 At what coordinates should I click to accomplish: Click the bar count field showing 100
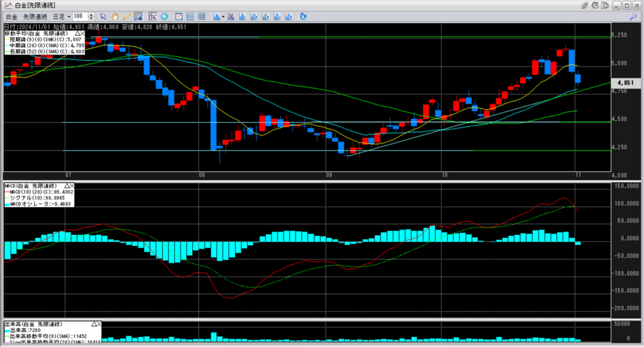click(79, 16)
